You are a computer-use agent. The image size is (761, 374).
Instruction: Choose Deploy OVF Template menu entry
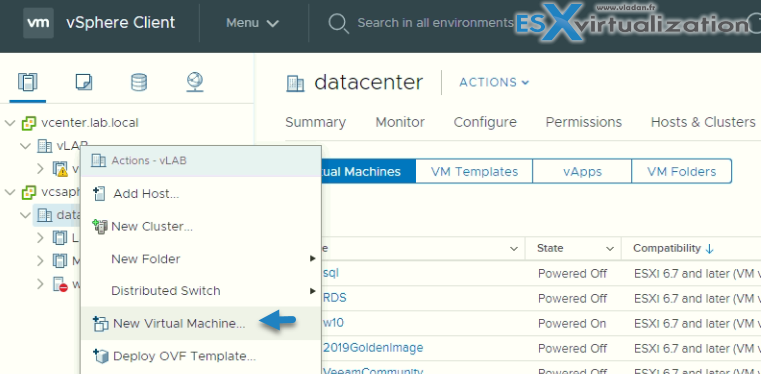tap(200, 356)
